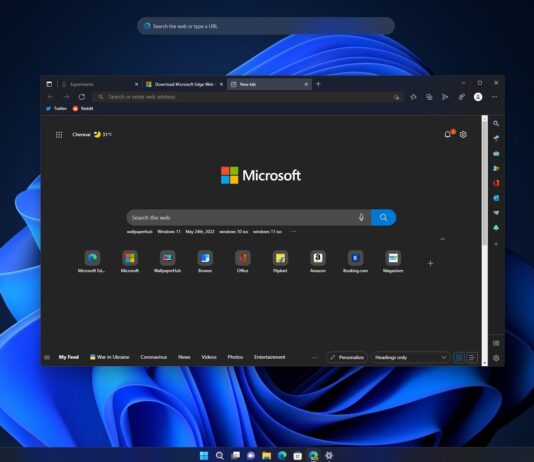The height and width of the screenshot is (462, 534).
Task: Click the green tree icon in sidebar
Action: pos(496,228)
